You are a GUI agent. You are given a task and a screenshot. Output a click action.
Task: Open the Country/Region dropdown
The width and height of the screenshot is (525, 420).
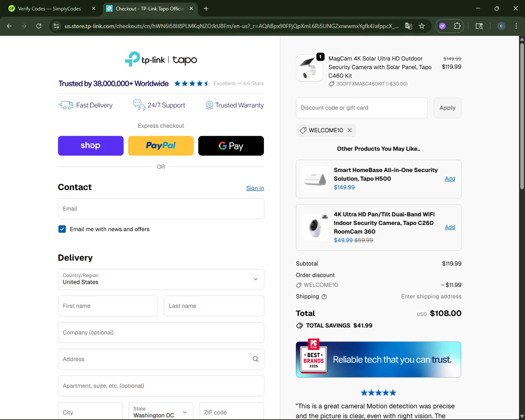click(x=161, y=279)
